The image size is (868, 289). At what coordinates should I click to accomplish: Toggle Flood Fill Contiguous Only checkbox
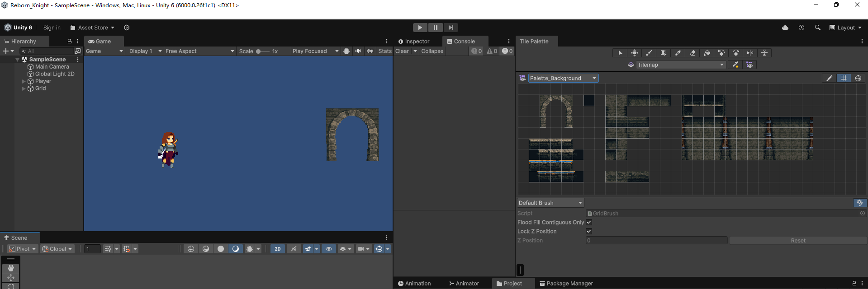pyautogui.click(x=589, y=222)
